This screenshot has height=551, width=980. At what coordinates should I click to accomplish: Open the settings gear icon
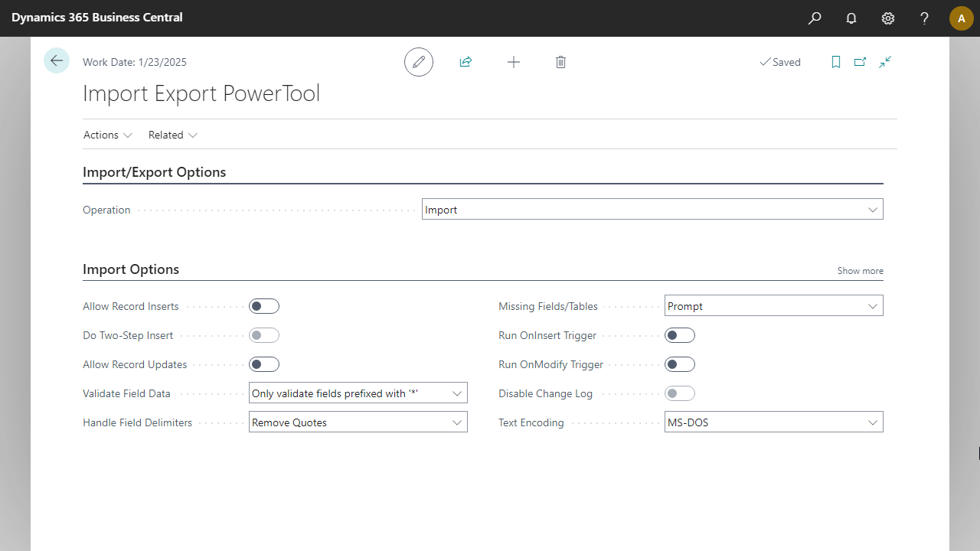coord(888,18)
